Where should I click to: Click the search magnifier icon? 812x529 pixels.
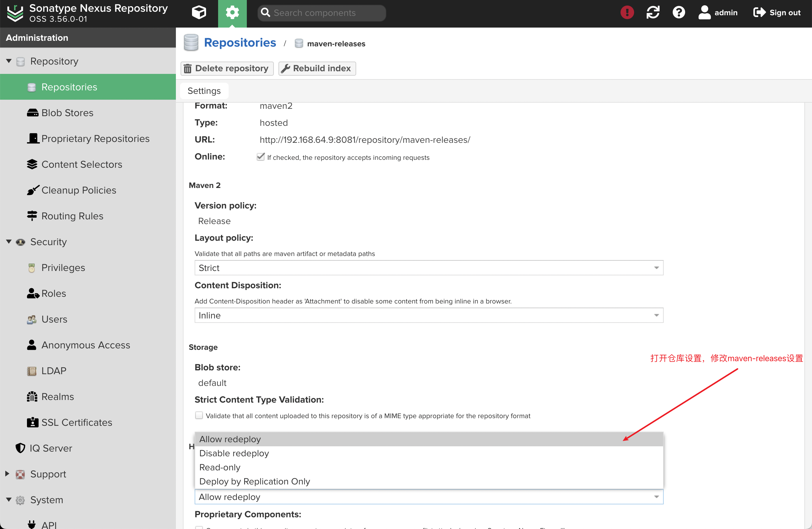[265, 13]
